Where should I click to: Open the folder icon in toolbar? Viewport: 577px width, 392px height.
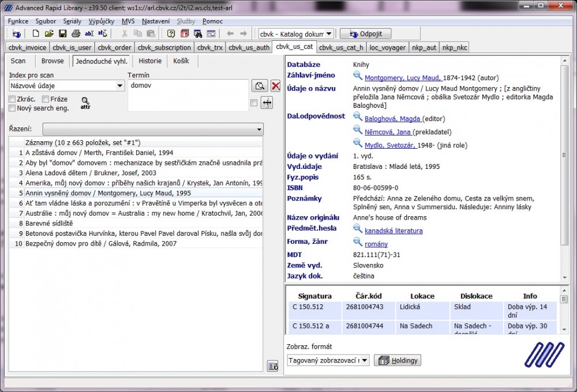[x=49, y=34]
